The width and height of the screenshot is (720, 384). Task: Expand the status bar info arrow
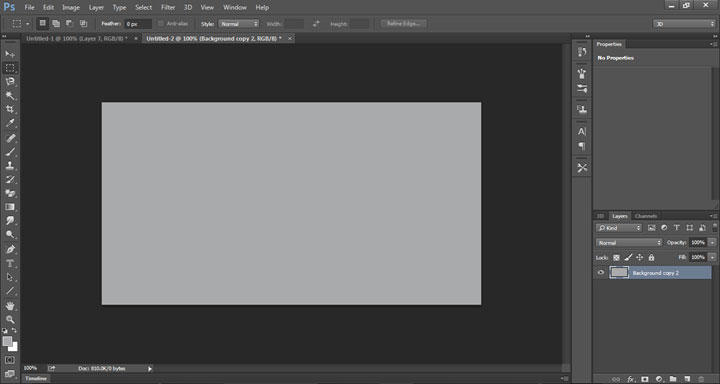(x=150, y=368)
